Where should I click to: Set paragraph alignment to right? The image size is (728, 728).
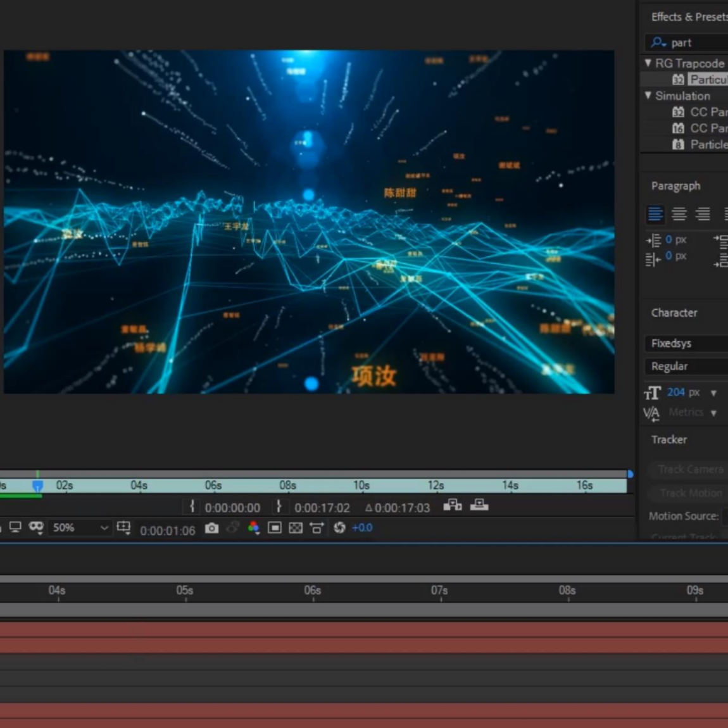click(x=703, y=214)
